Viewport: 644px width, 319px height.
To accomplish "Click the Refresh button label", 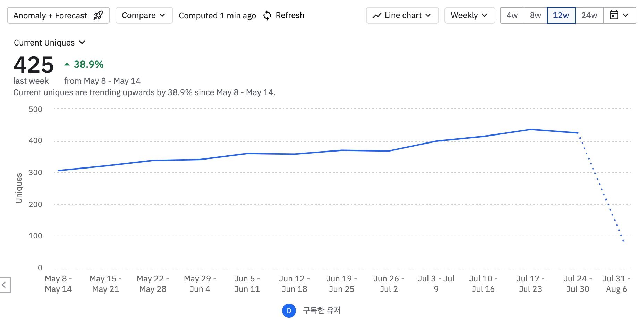I will coord(290,15).
